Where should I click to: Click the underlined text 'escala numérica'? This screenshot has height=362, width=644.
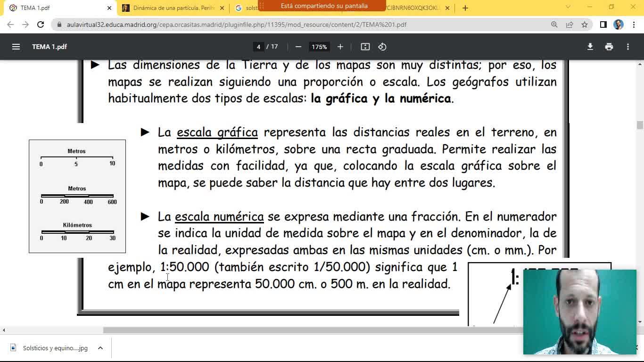pyautogui.click(x=219, y=216)
